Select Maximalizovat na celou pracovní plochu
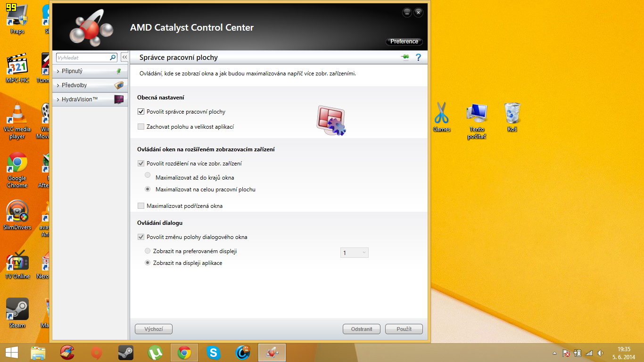 148,189
